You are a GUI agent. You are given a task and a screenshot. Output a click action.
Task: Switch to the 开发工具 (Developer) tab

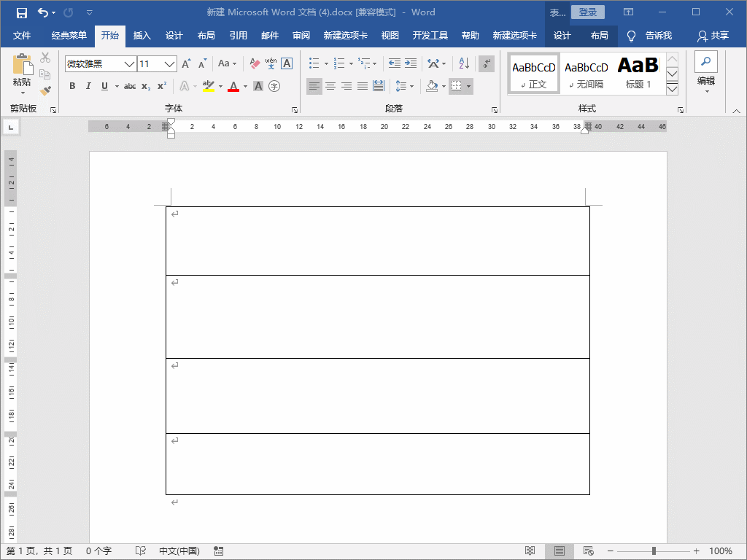430,36
